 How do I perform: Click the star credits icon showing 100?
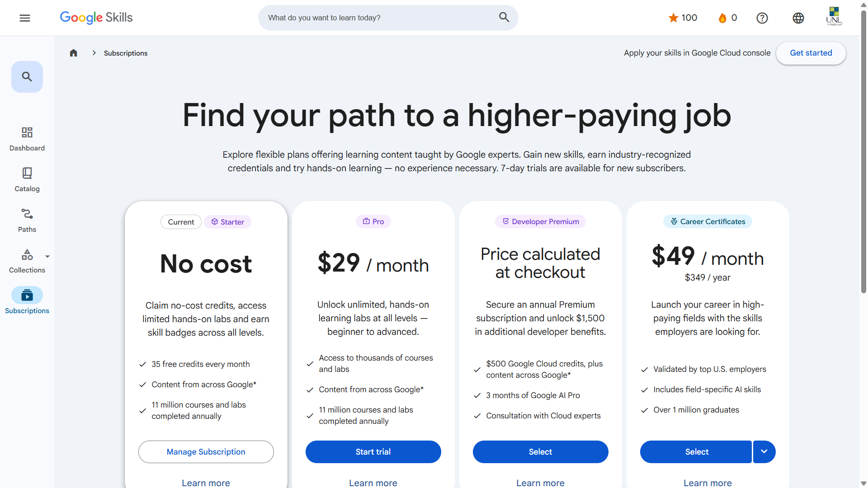click(674, 18)
